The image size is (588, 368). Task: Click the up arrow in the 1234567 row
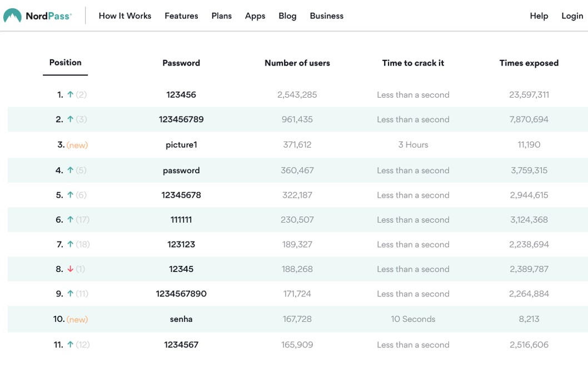click(70, 345)
